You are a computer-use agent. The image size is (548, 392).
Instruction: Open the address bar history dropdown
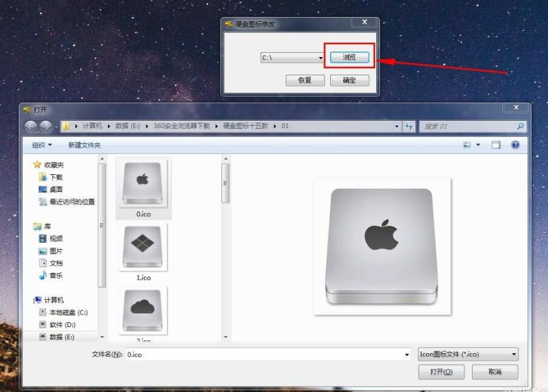397,126
